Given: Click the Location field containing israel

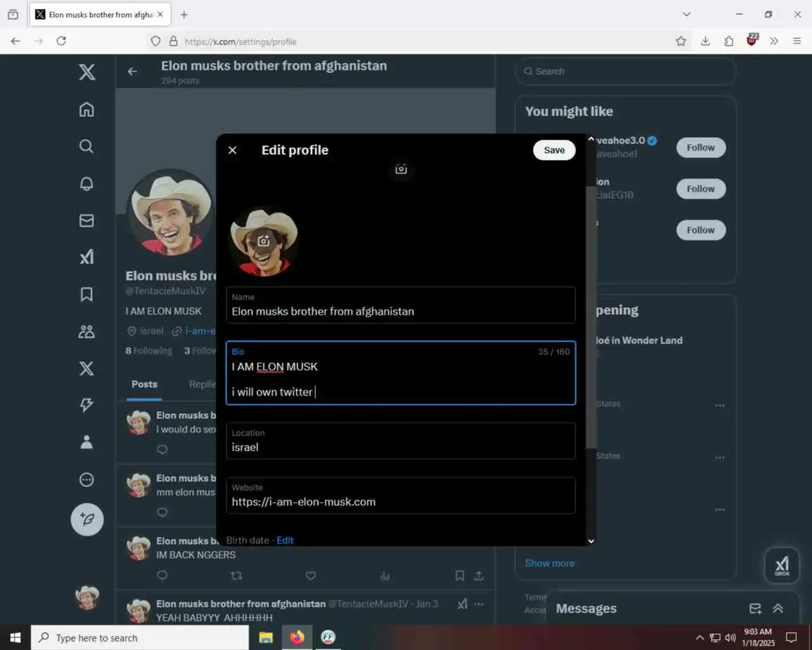Looking at the screenshot, I should pos(401,441).
